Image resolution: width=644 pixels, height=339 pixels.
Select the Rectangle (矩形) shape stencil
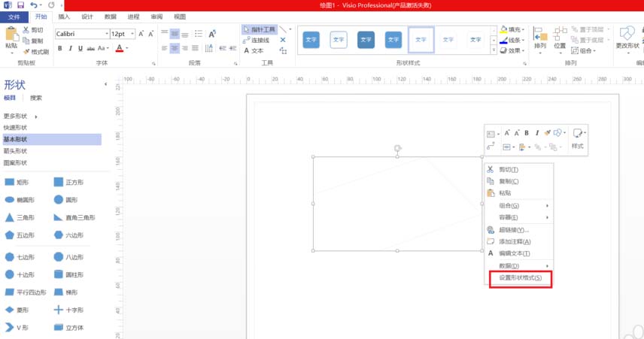pos(11,182)
